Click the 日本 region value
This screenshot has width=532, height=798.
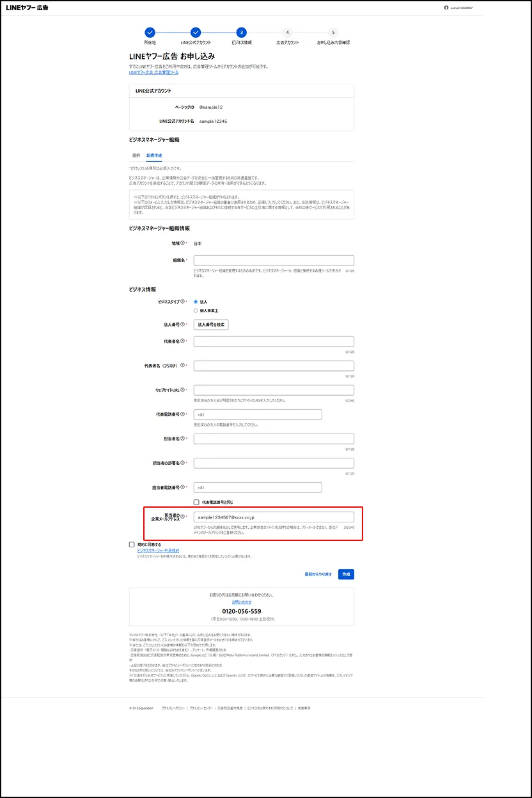(x=198, y=243)
